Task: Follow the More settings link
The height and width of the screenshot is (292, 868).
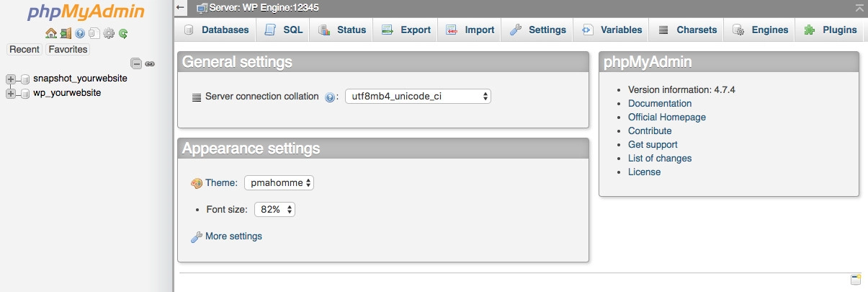Action: point(233,236)
